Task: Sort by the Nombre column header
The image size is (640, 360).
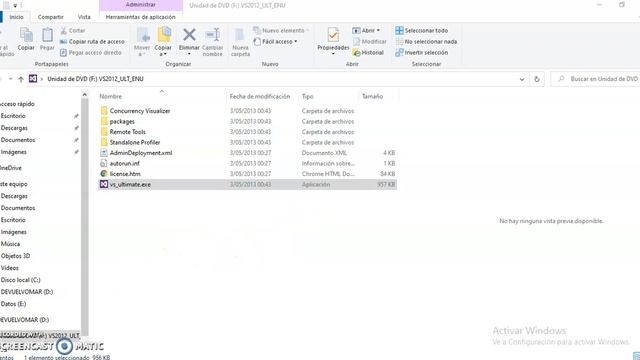Action: (x=111, y=96)
